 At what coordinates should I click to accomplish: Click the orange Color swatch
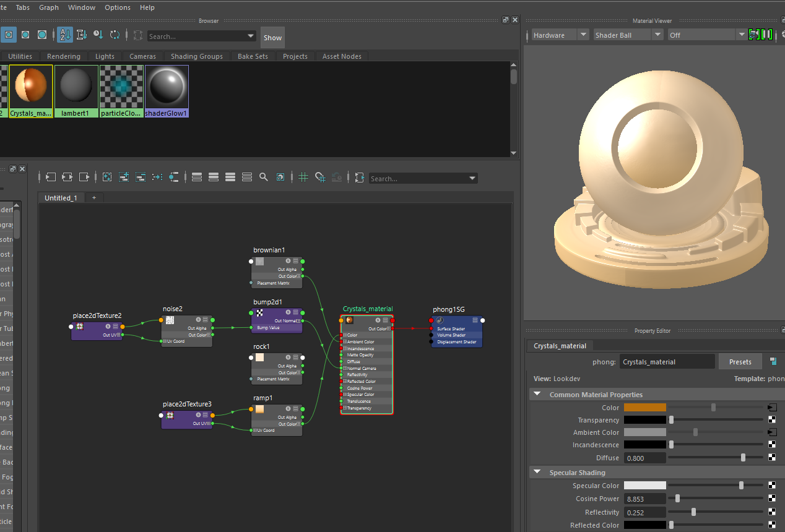[x=644, y=408]
